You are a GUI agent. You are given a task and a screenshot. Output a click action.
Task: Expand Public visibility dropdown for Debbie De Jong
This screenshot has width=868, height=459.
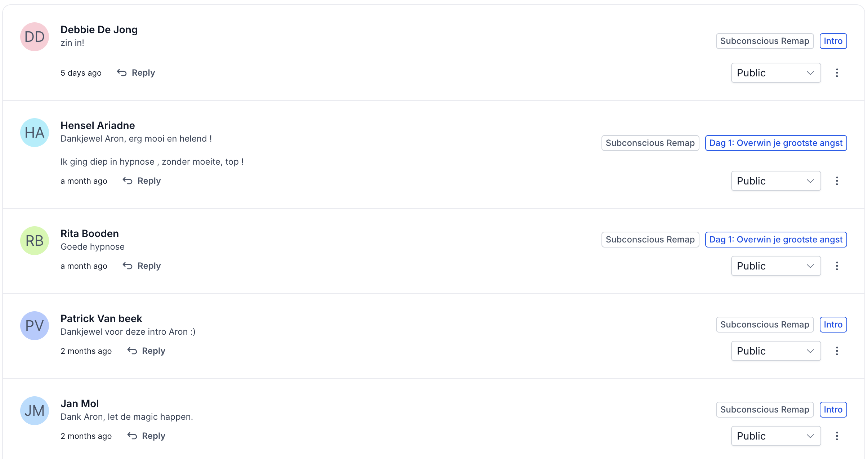(x=776, y=73)
